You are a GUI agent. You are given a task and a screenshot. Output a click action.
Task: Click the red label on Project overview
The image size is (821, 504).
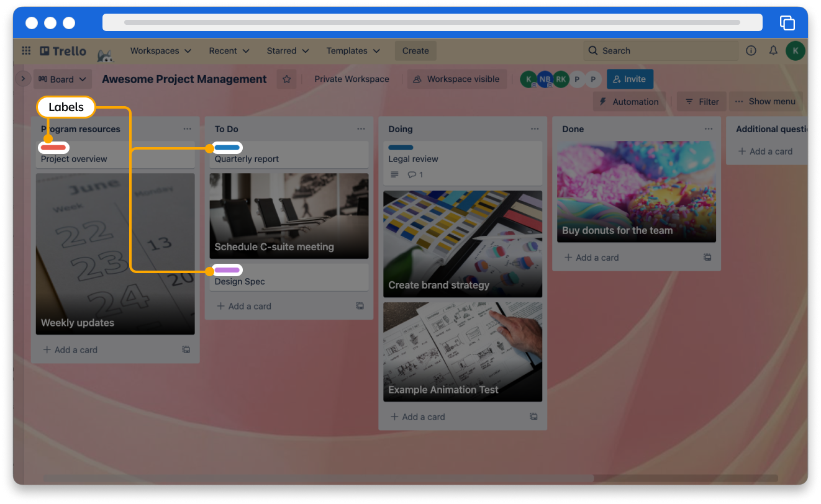click(x=53, y=148)
